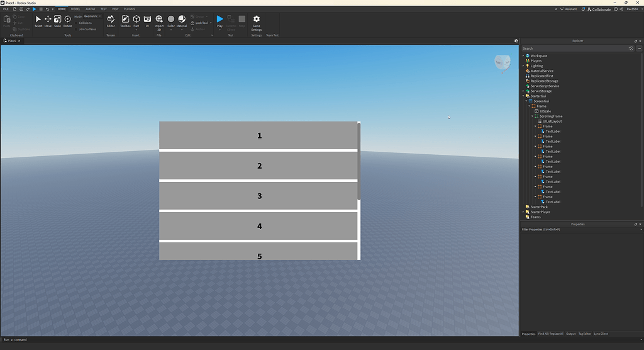Switch to the Find All / Replace All tab
Image resolution: width=644 pixels, height=350 pixels.
551,334
